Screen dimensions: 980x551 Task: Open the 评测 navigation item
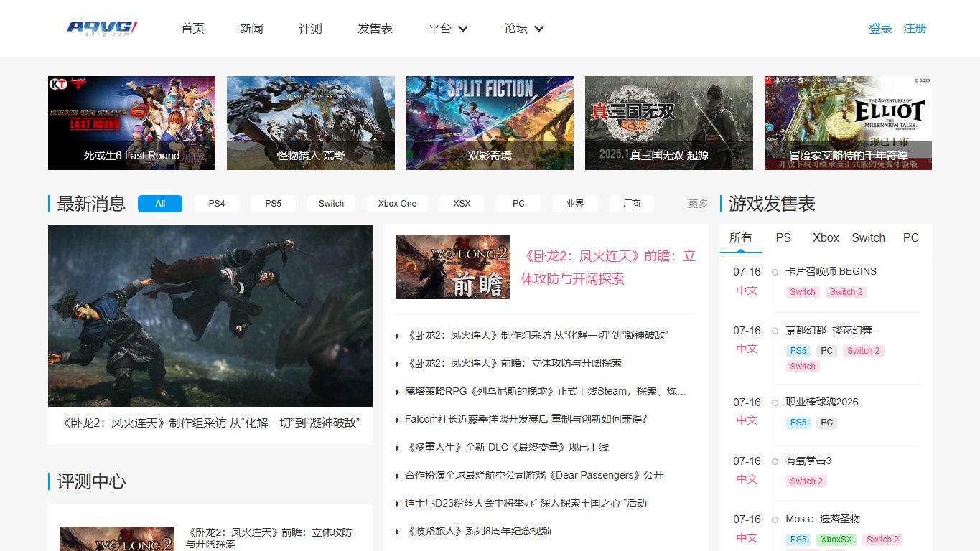click(310, 29)
